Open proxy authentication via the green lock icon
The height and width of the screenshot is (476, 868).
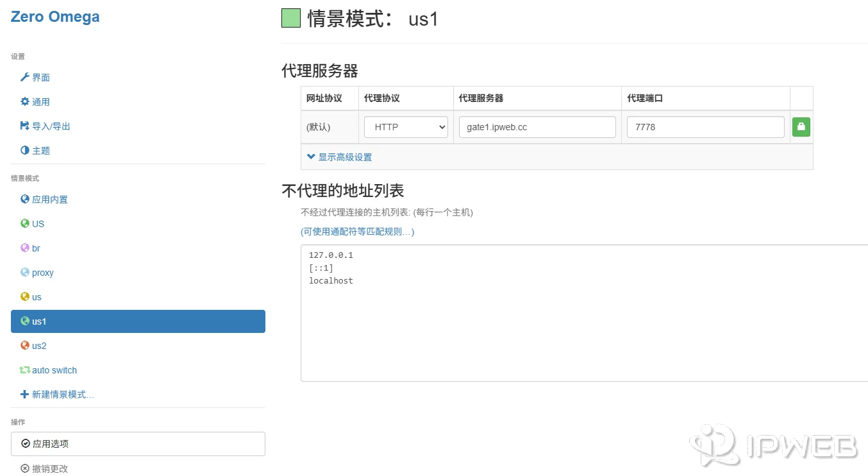point(801,126)
